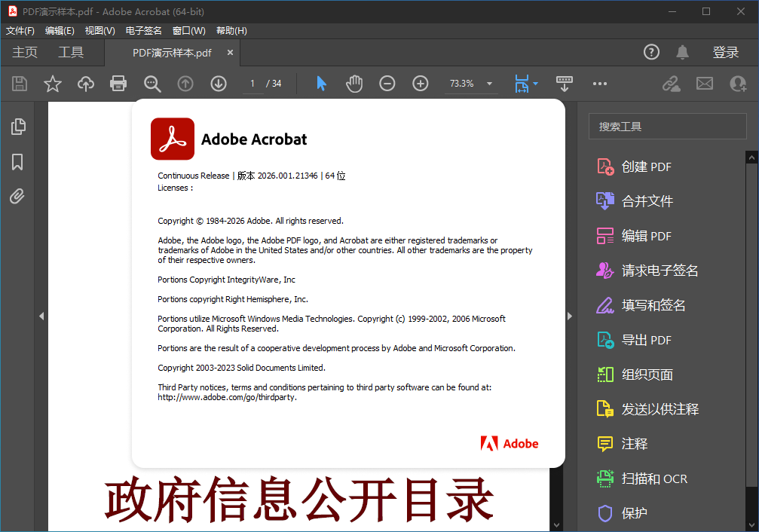The height and width of the screenshot is (532, 759).
Task: Click the fit width scrolling icon
Action: [522, 84]
